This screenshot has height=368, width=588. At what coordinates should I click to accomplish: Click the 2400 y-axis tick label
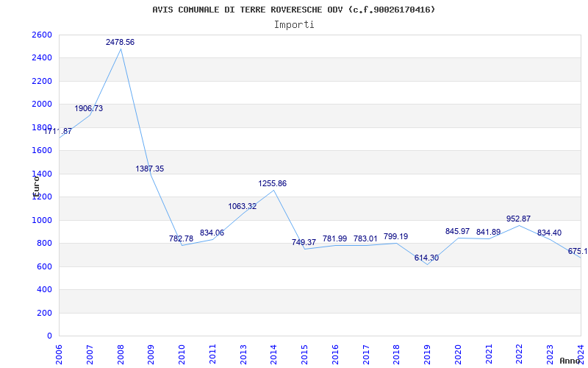pos(42,58)
